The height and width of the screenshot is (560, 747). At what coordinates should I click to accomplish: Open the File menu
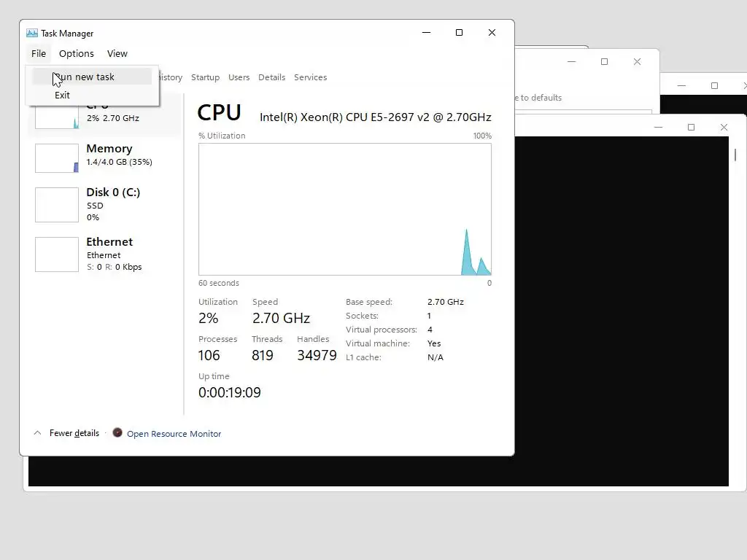[x=39, y=53]
